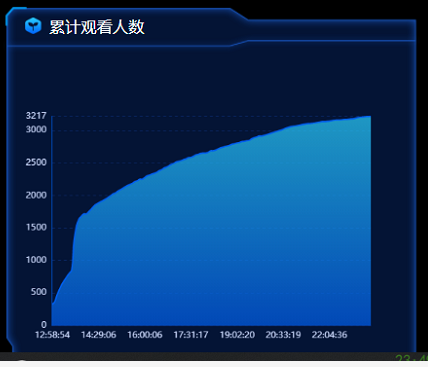Select the 1500 y-axis label
This screenshot has width=428, height=367.
pyautogui.click(x=36, y=227)
